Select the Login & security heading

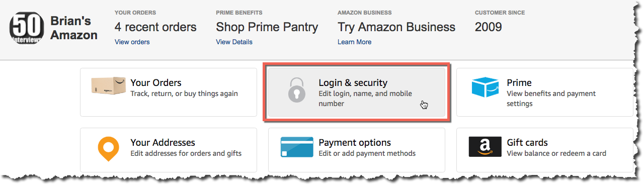pyautogui.click(x=353, y=82)
